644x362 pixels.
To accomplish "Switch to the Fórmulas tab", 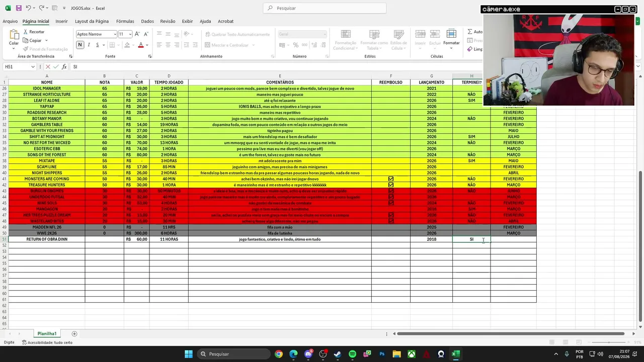I will pyautogui.click(x=125, y=21).
